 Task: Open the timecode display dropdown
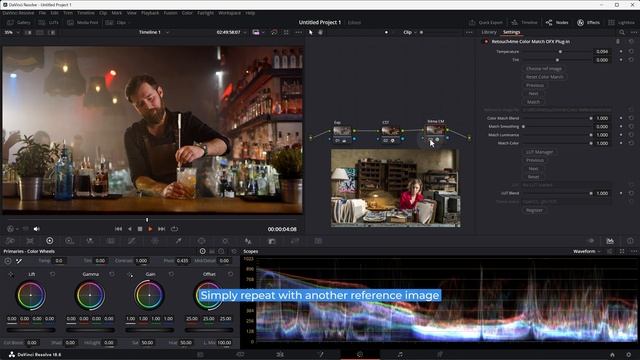pyautogui.click(x=231, y=32)
